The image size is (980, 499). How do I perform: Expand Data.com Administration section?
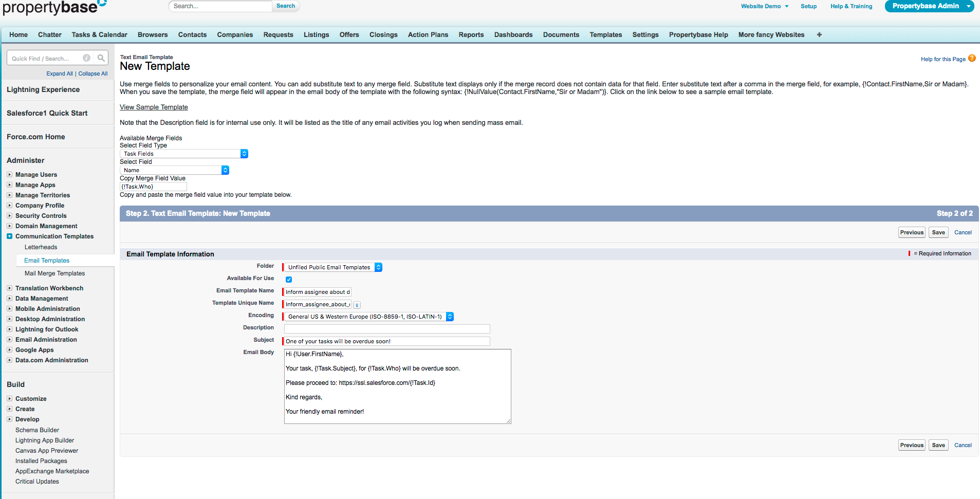click(x=9, y=360)
